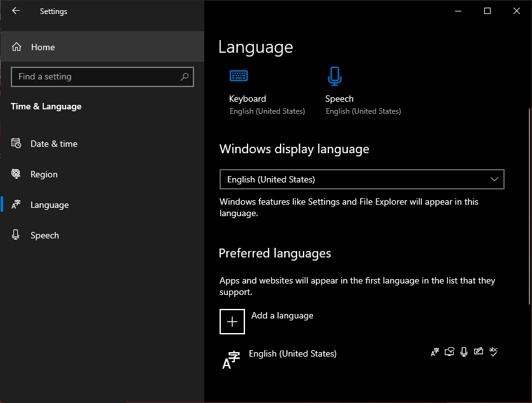Click the Find a setting search box
The height and width of the screenshot is (403, 532).
(95, 77)
